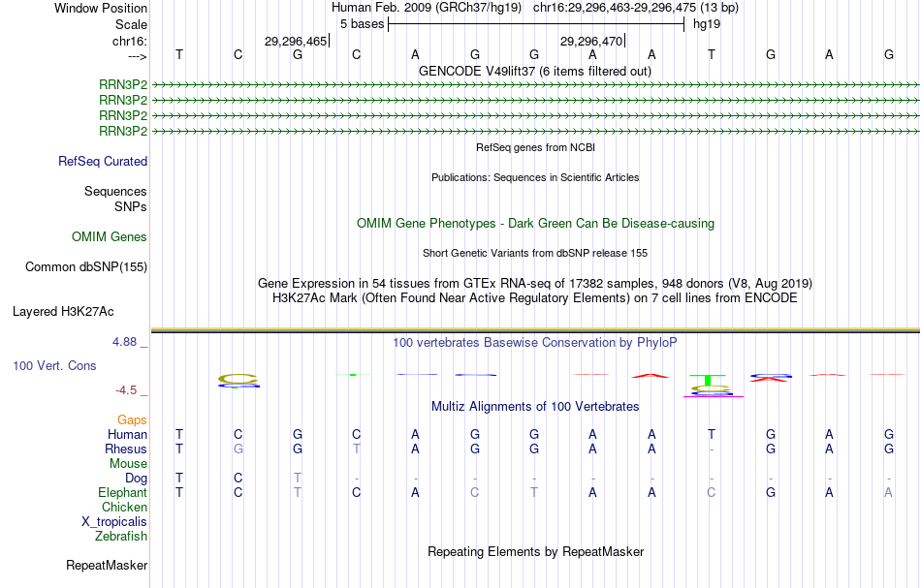
Task: Click the Common dbSNP(155) track label
Action: coord(86,267)
